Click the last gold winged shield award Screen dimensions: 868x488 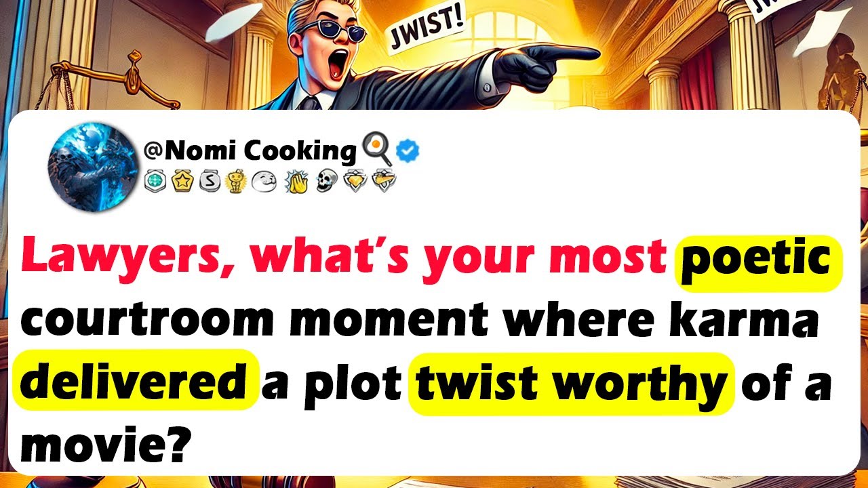click(x=384, y=182)
